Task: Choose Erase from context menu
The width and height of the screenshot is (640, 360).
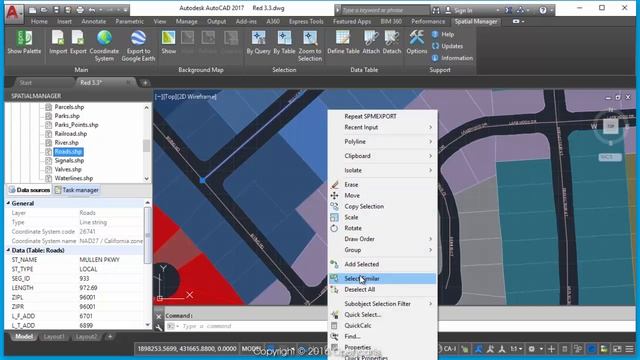Action: [x=382, y=184]
